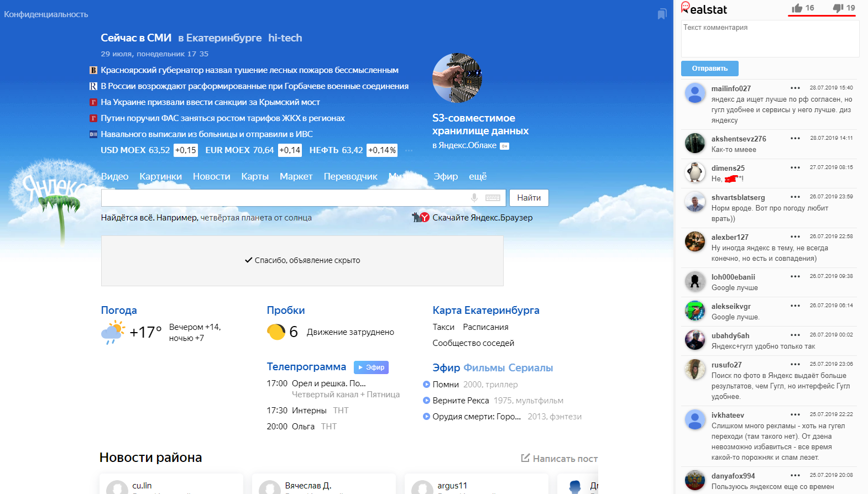Open news about Красноярский губернатор

tap(249, 70)
